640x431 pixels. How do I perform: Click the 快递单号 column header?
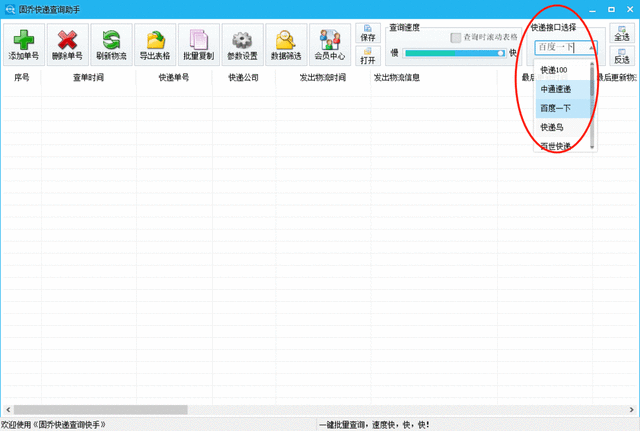[174, 78]
